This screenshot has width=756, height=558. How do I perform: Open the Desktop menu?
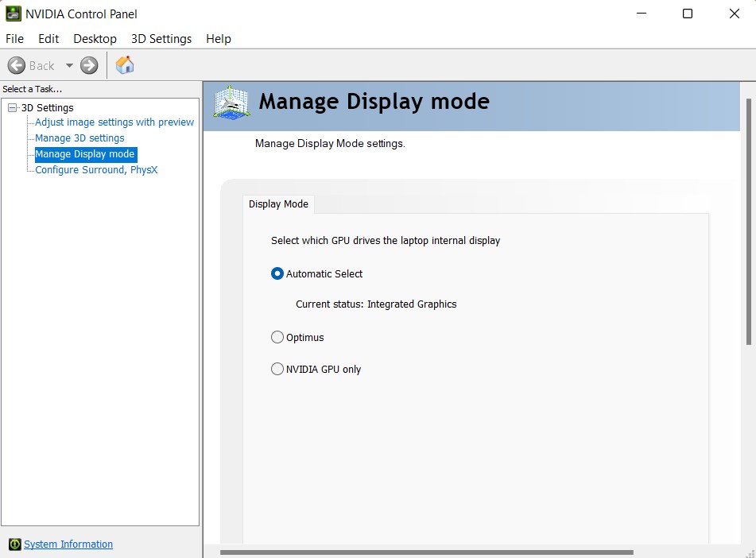tap(95, 39)
